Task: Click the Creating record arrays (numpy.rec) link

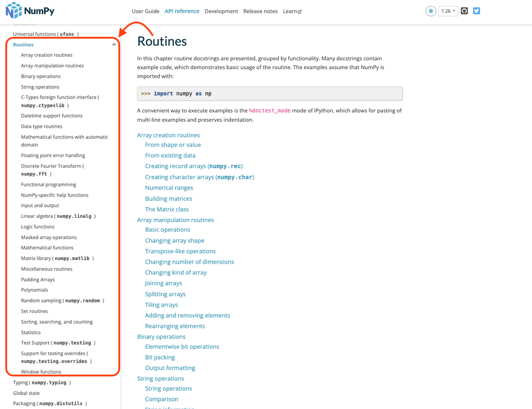Action: pyautogui.click(x=194, y=166)
